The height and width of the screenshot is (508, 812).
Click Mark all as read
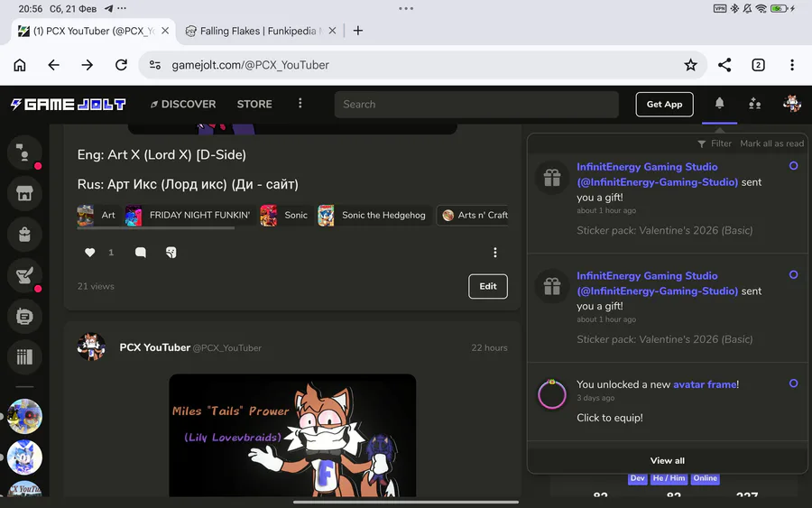pos(771,143)
